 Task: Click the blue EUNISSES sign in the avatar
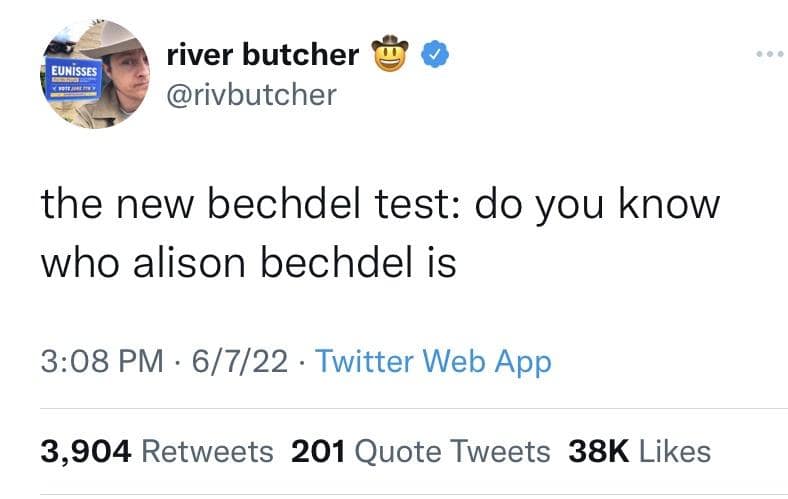[68, 76]
